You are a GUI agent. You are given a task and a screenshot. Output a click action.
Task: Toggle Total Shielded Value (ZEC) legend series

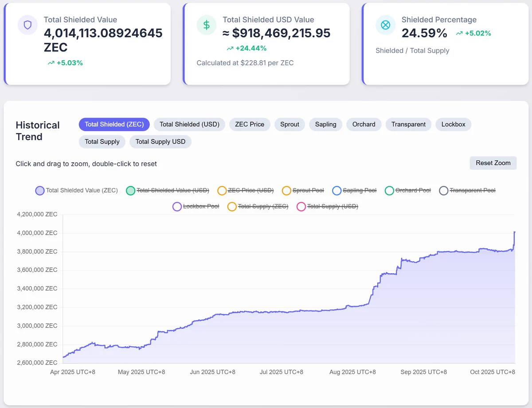77,191
